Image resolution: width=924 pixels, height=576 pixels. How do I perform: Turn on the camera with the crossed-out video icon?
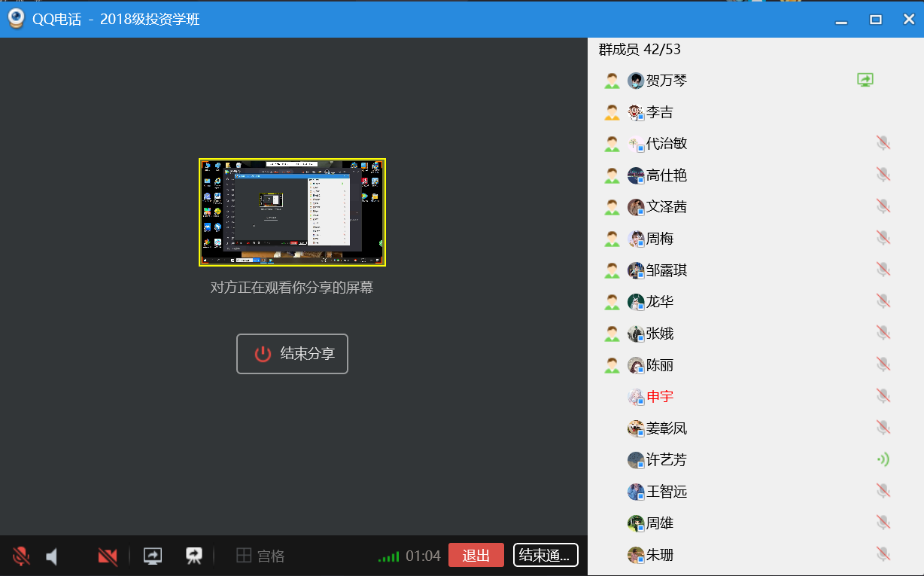pos(108,556)
